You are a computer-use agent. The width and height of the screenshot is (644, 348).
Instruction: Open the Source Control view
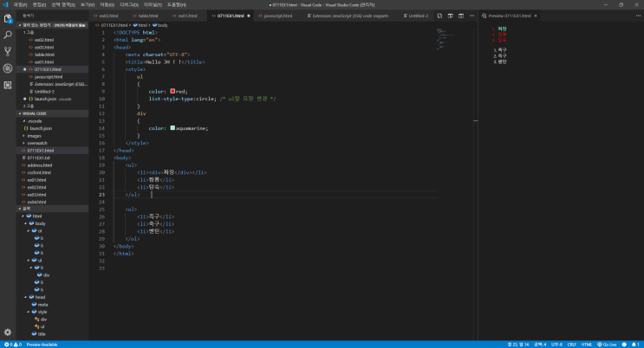point(8,51)
